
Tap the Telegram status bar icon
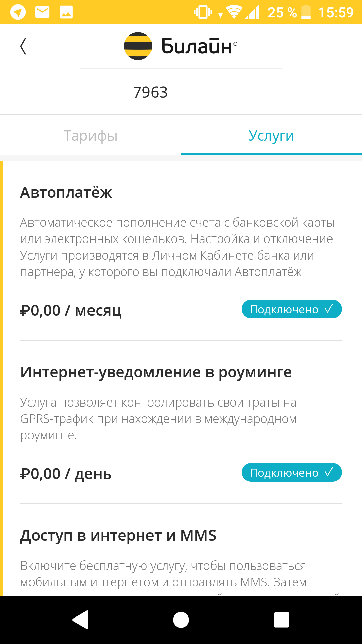tap(18, 13)
